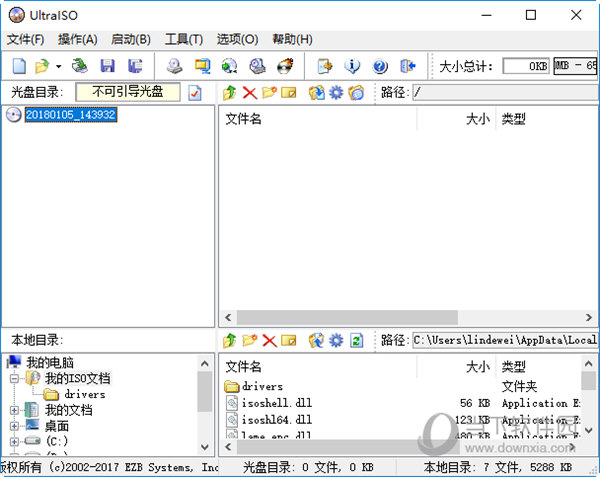Open the 文件(F) menu
This screenshot has width=600, height=477.
(25, 39)
